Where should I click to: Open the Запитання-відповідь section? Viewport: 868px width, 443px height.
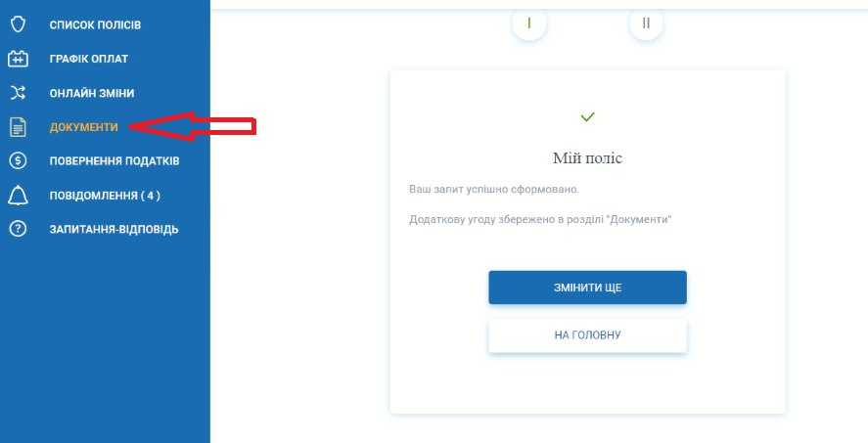[114, 230]
